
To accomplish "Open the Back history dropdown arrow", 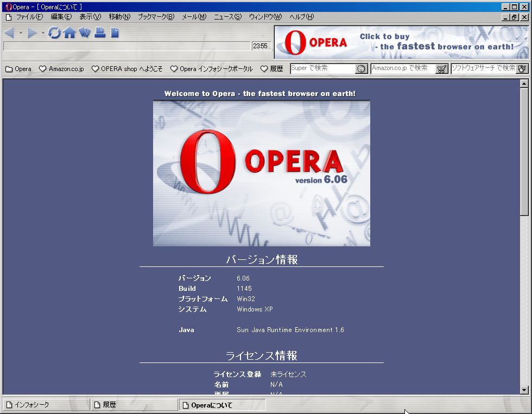I will (21, 33).
